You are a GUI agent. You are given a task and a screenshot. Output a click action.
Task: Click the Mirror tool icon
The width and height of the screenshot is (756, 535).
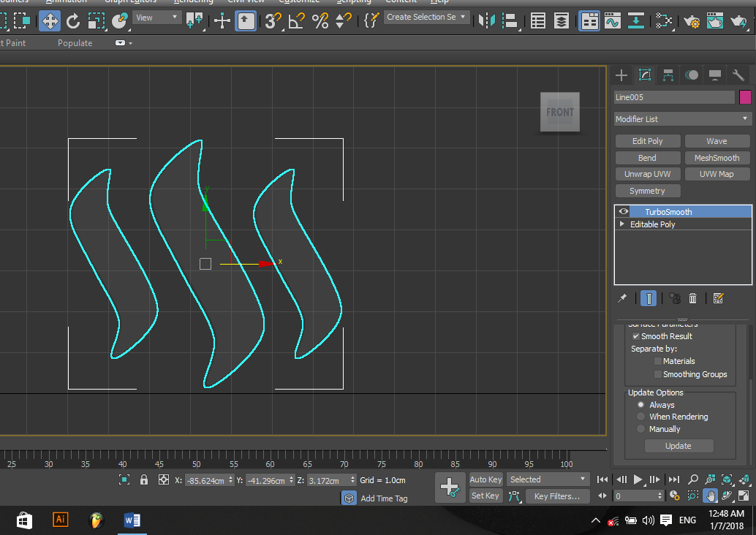(x=486, y=20)
